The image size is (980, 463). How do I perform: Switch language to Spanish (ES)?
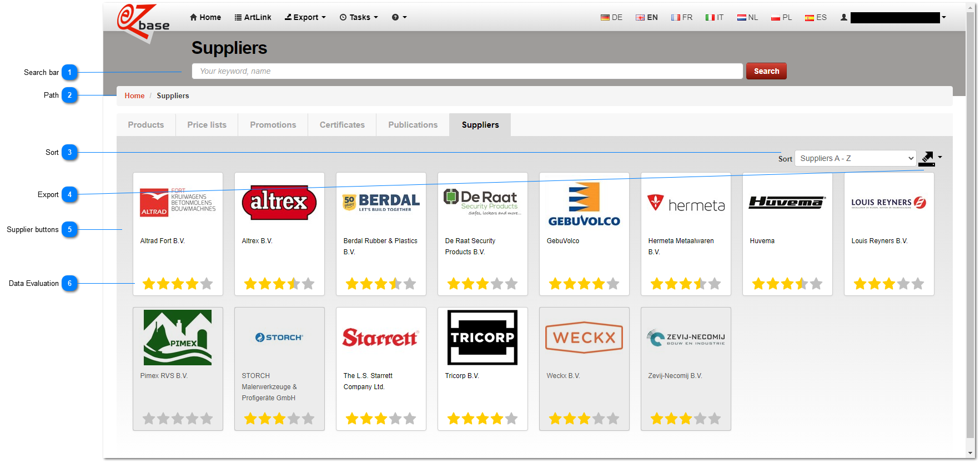tap(816, 17)
